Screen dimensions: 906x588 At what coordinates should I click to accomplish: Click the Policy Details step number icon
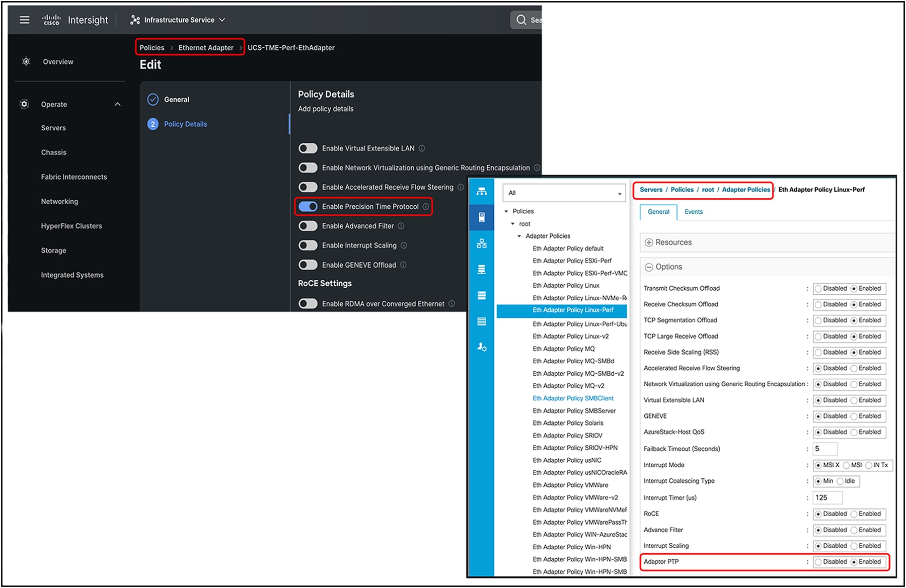tap(153, 124)
